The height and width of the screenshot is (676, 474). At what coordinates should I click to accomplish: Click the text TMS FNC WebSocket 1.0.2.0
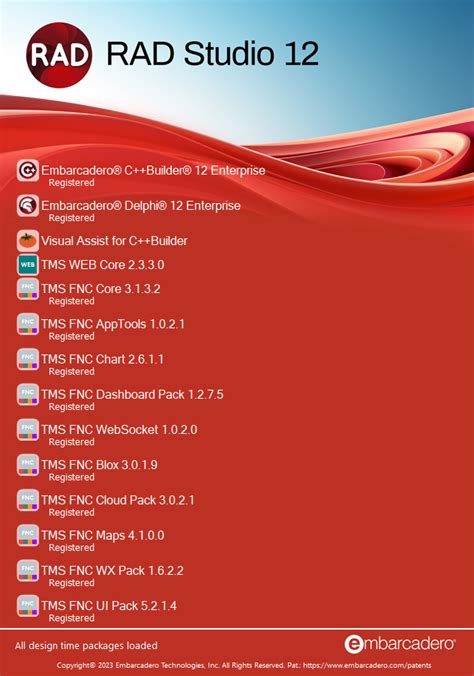(119, 430)
